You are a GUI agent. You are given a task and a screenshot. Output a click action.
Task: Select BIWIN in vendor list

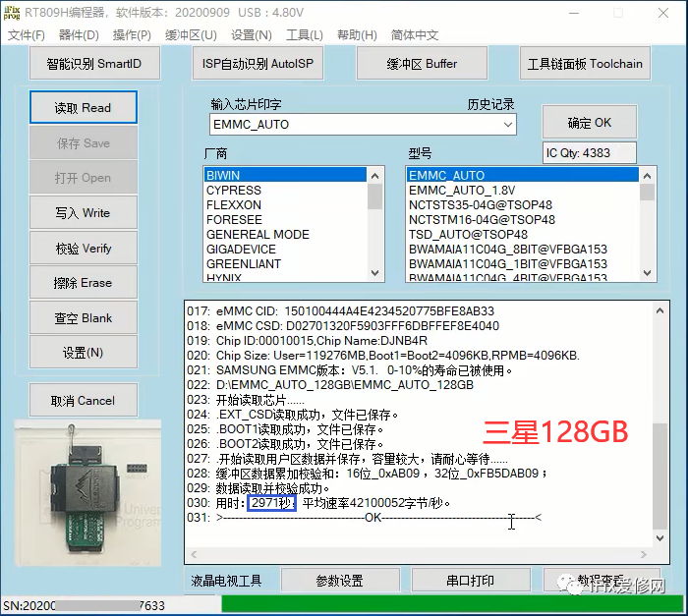(x=285, y=175)
